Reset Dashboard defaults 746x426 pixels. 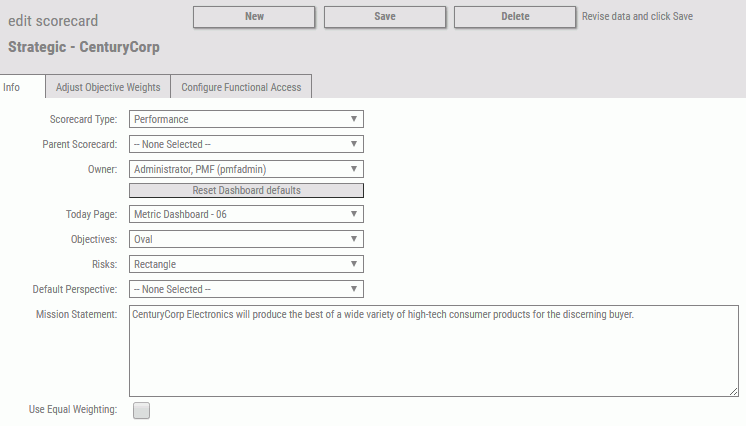click(246, 190)
